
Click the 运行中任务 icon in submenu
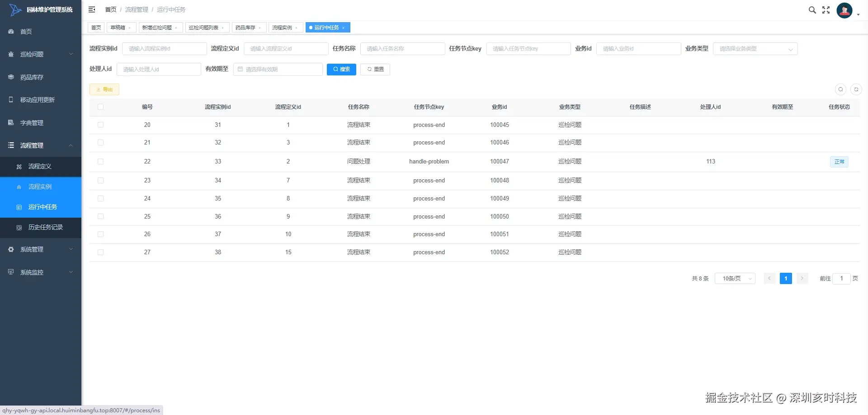pyautogui.click(x=19, y=207)
